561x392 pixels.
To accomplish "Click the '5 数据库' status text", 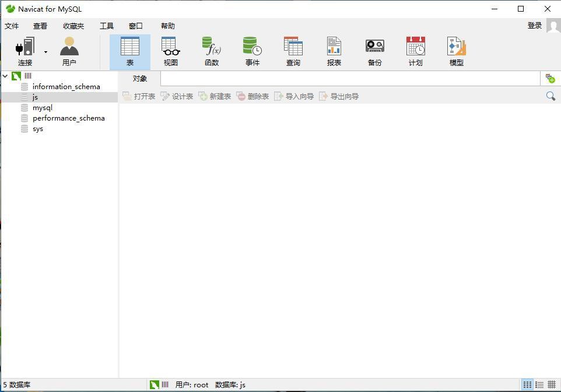I will coord(17,384).
